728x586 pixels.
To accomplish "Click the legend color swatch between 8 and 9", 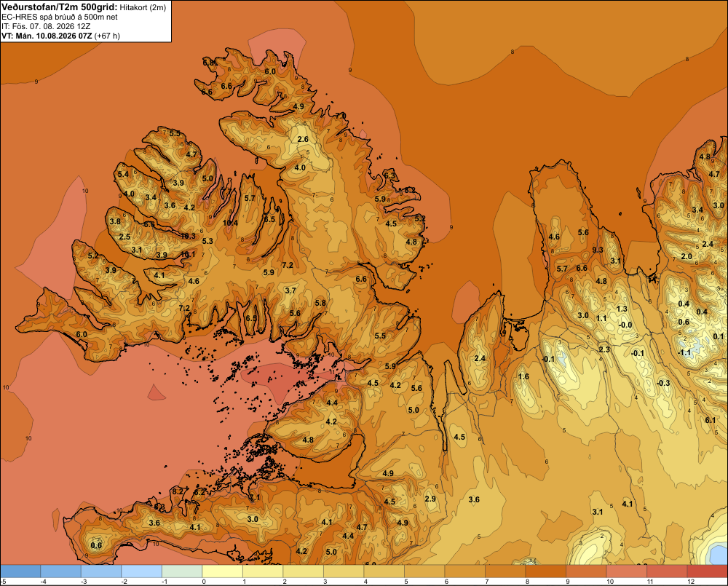I will (x=545, y=571).
